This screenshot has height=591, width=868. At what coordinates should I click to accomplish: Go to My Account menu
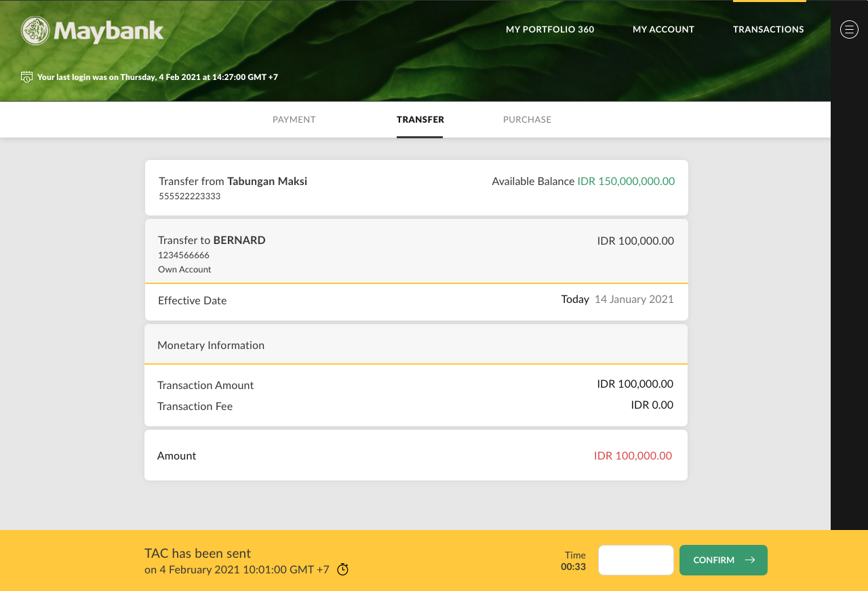click(663, 29)
